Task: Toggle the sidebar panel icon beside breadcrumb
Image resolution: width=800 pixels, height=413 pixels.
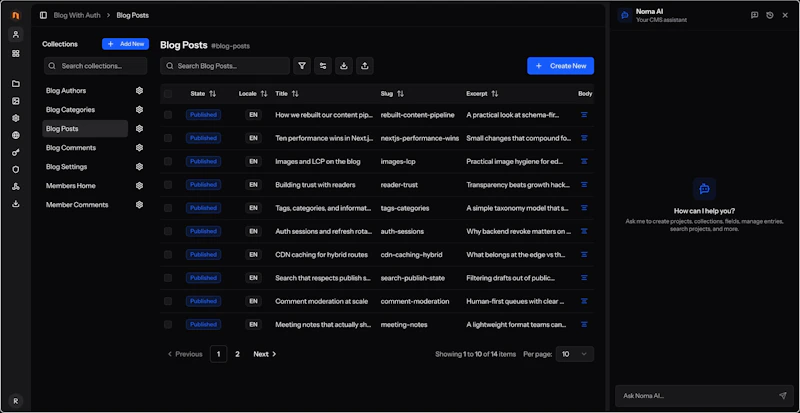Action: (x=43, y=15)
